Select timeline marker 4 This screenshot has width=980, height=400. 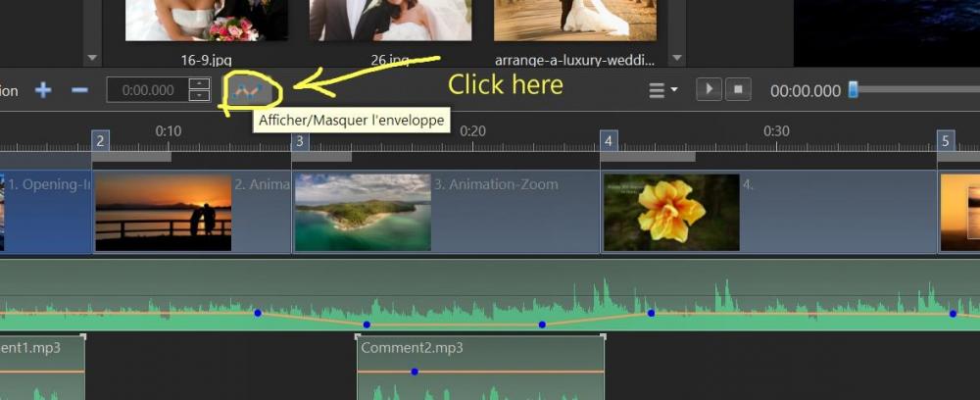click(x=609, y=140)
